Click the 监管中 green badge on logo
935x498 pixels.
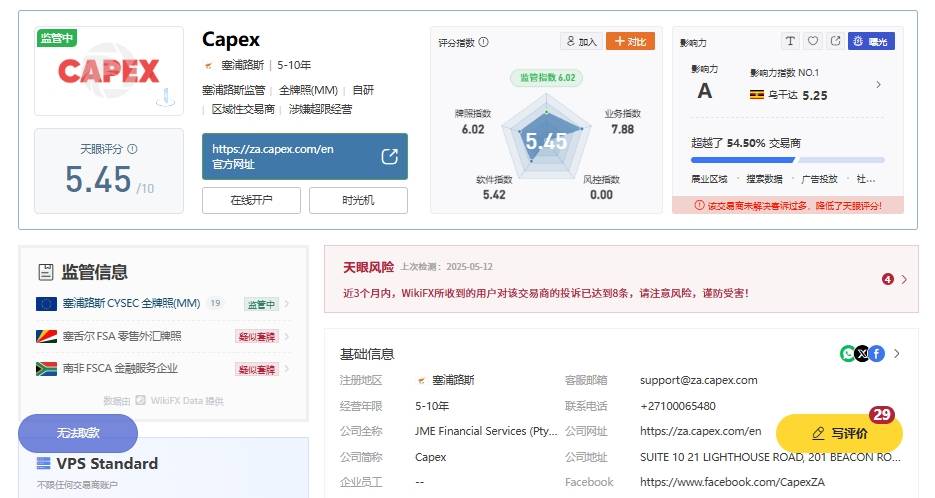pos(57,38)
